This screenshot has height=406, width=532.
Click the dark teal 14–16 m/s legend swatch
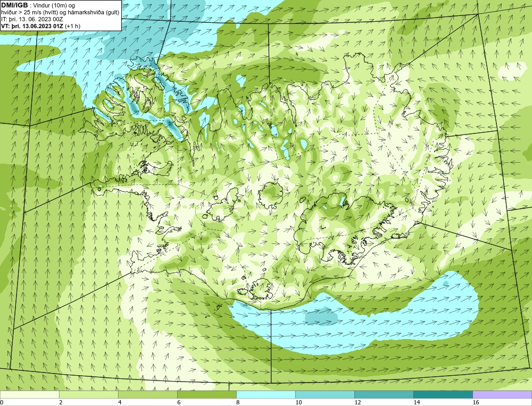pos(443,394)
